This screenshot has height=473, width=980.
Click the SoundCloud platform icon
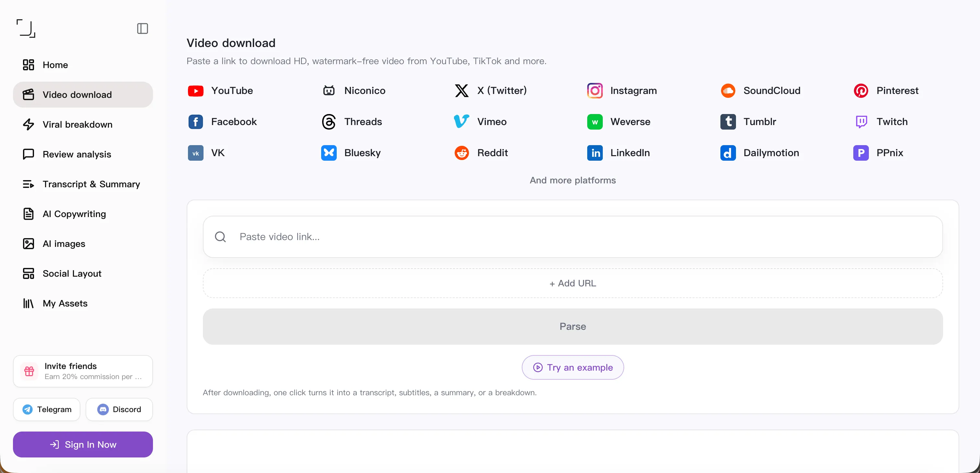(x=728, y=91)
